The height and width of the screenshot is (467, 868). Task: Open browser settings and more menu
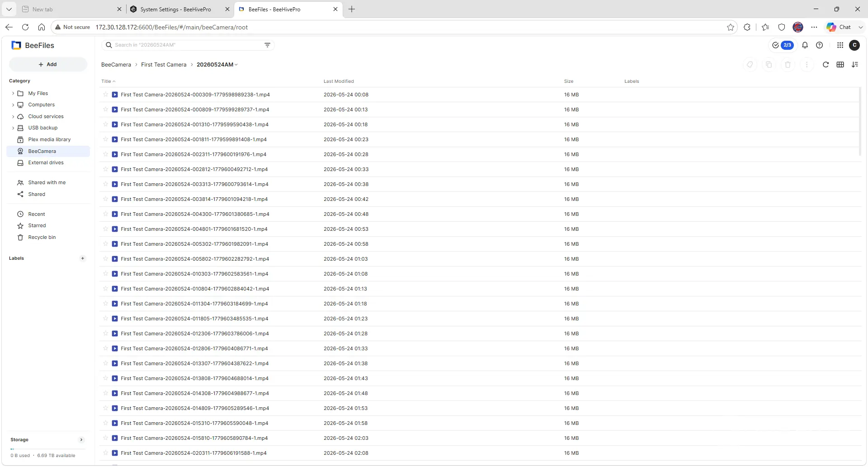814,27
